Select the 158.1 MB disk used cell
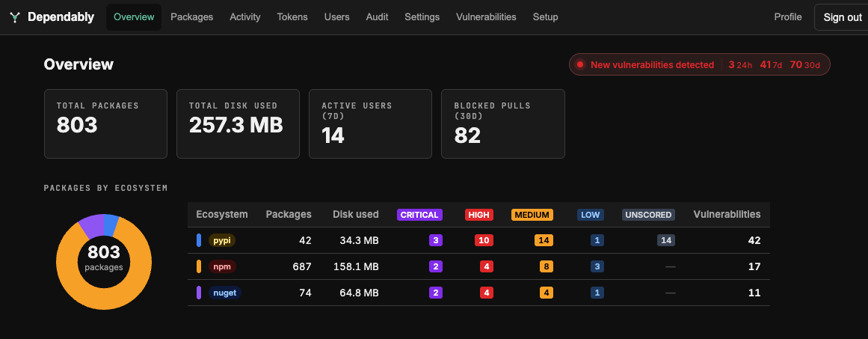The width and height of the screenshot is (868, 339). 356,266
